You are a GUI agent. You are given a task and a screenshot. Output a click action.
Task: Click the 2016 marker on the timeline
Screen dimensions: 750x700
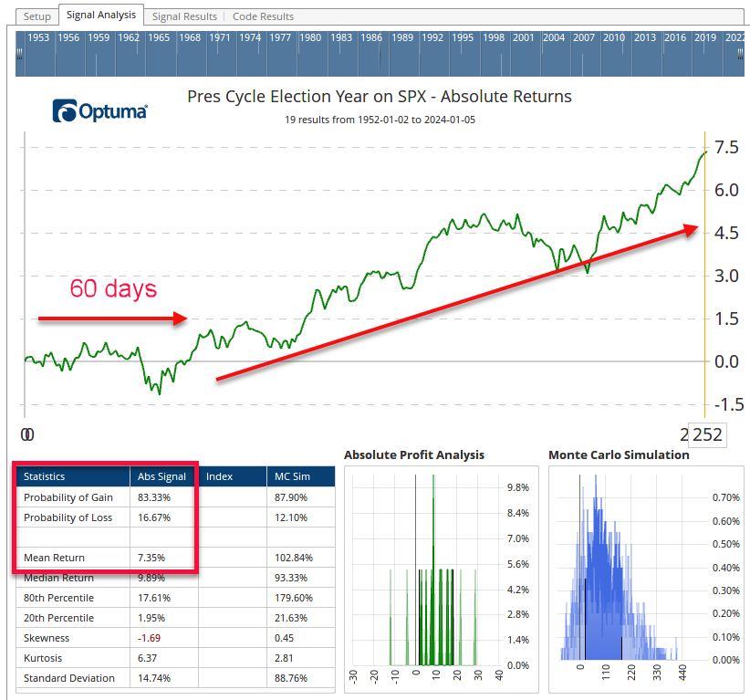[675, 38]
